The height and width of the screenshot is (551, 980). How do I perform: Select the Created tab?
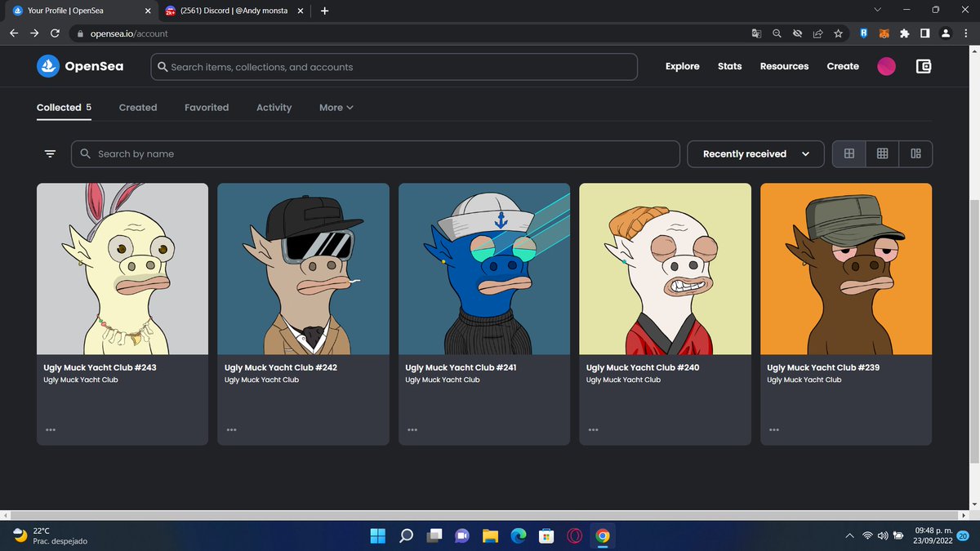pos(138,107)
